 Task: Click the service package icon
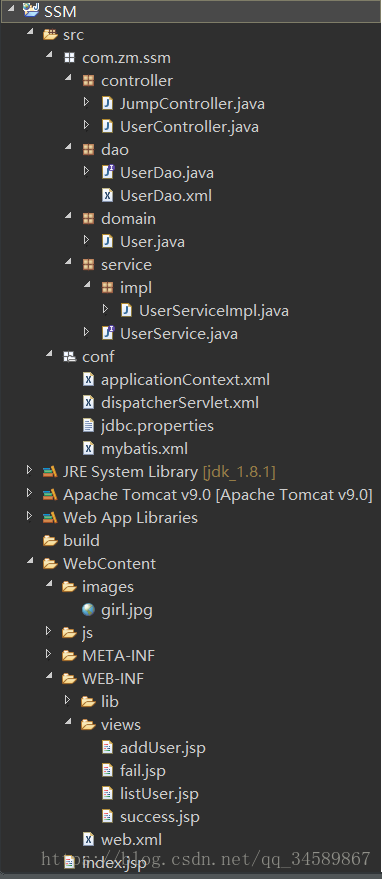point(88,264)
